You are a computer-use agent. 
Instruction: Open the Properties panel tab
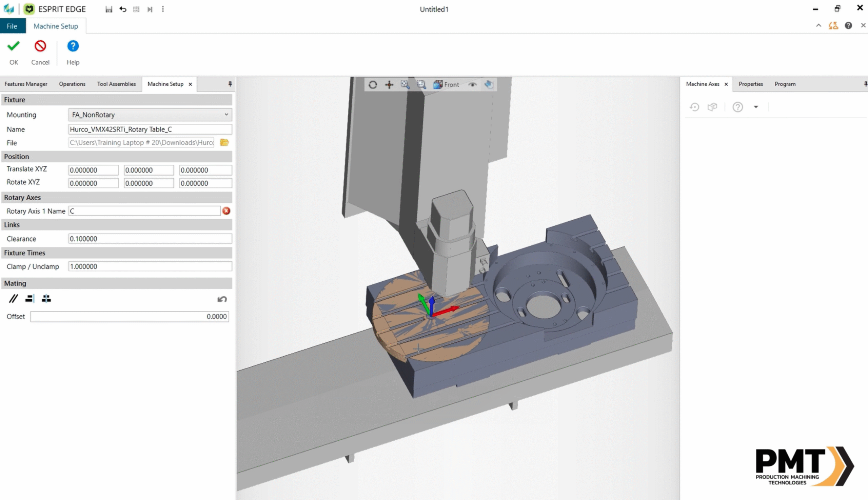point(751,84)
